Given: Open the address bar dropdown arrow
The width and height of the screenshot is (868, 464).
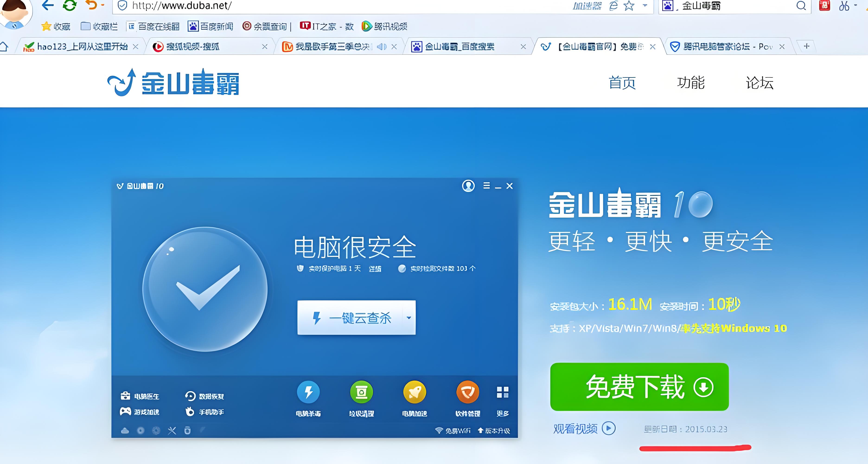Looking at the screenshot, I should (645, 5).
